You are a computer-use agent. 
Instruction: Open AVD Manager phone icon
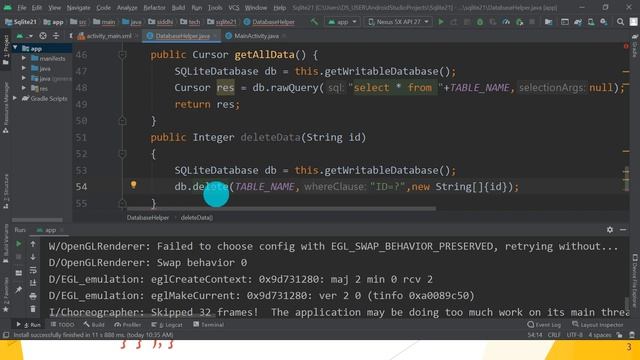[591, 22]
